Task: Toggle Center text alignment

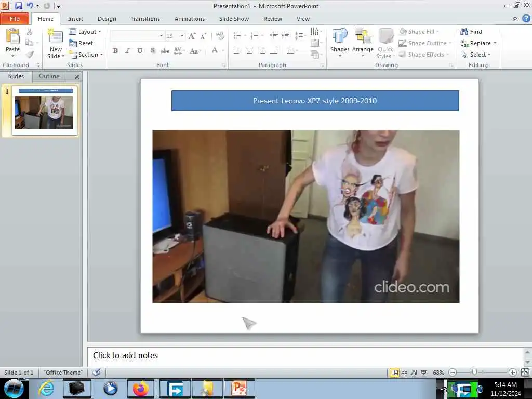Action: (249, 51)
